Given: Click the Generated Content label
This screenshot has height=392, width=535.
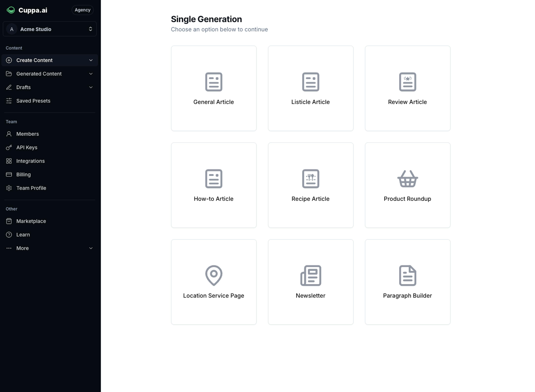Looking at the screenshot, I should click(x=39, y=74).
